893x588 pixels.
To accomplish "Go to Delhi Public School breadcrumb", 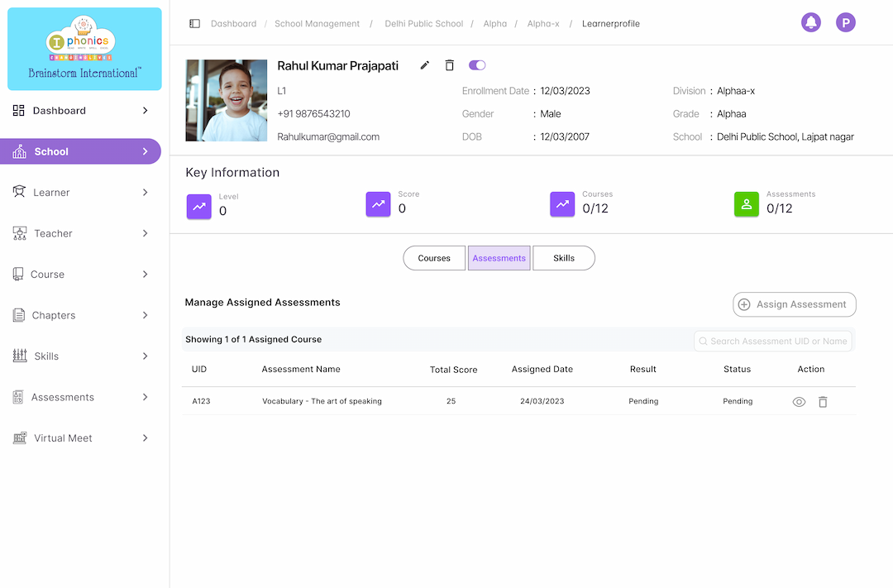I will tap(423, 23).
